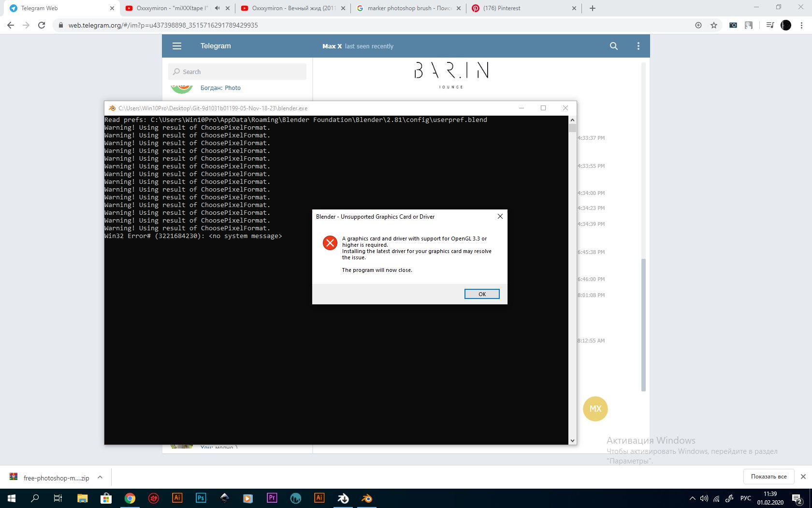Minimize the blender.exe console window
This screenshot has height=508, width=812.
[522, 108]
